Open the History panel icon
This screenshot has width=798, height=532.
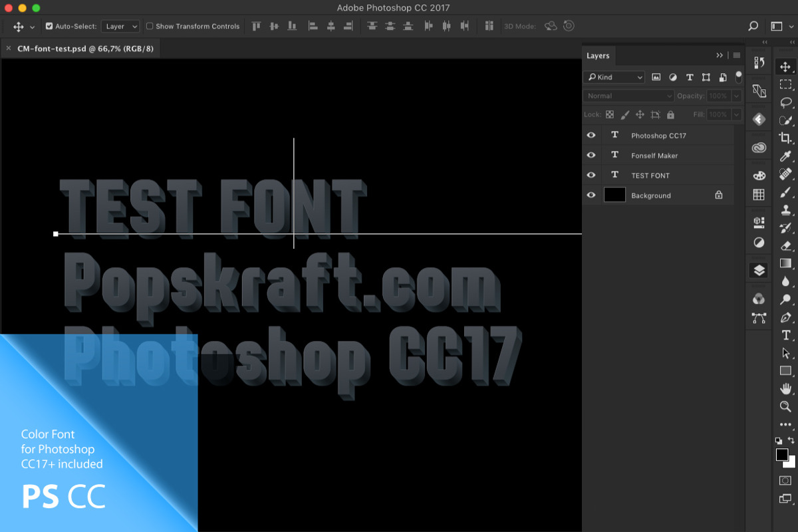click(759, 63)
